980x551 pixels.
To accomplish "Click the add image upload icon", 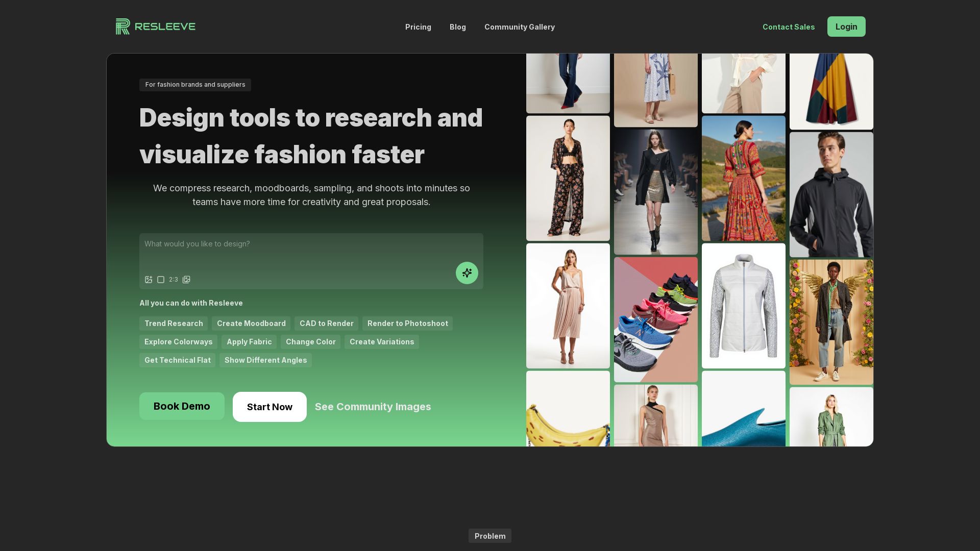I will [x=149, y=280].
